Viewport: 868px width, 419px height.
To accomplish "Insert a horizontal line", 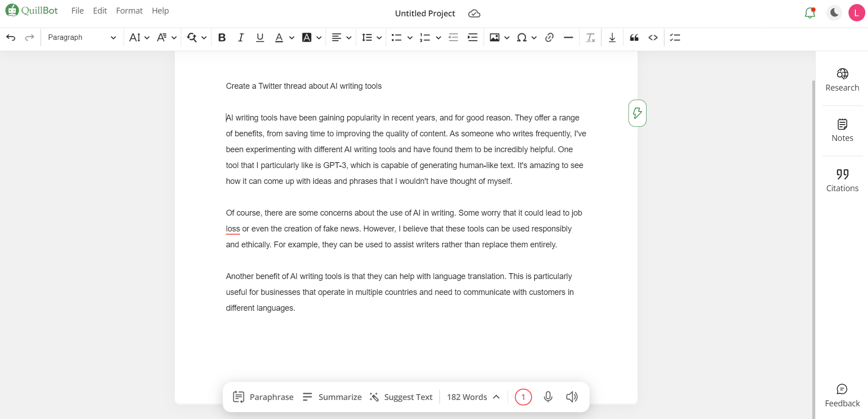I will tap(568, 38).
